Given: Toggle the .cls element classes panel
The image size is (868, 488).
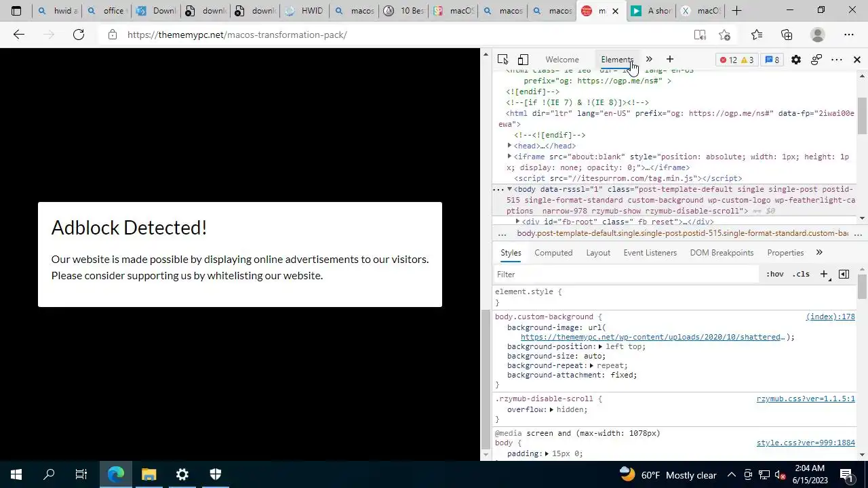Looking at the screenshot, I should click(x=801, y=274).
